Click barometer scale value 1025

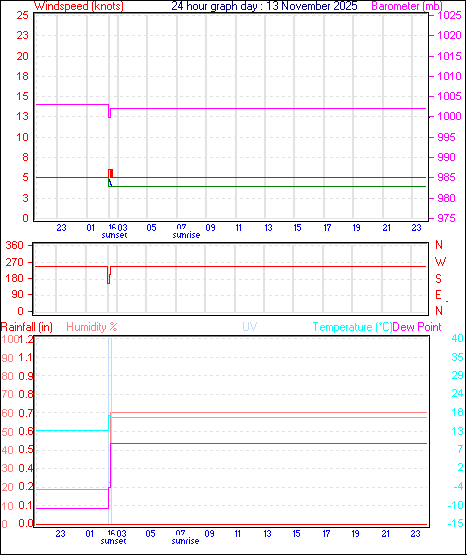pos(449,15)
